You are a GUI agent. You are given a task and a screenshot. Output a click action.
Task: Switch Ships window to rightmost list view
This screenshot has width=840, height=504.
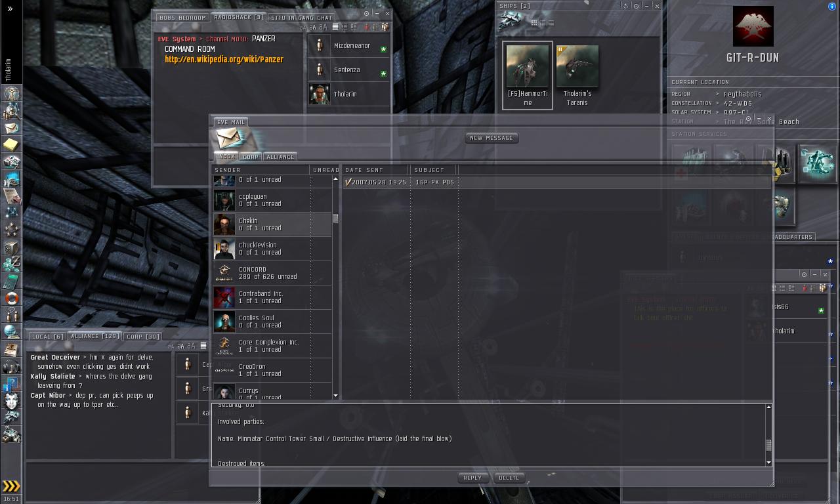(551, 23)
